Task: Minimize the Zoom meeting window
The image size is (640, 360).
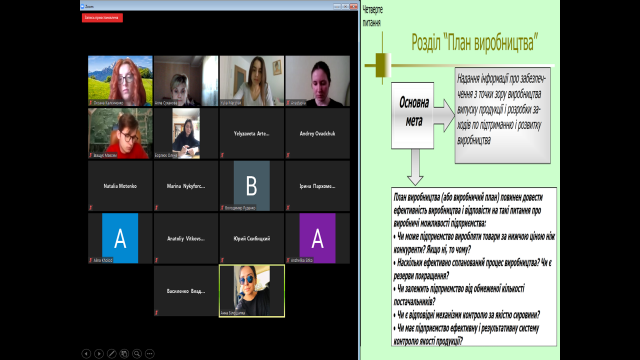Action: 337,6
